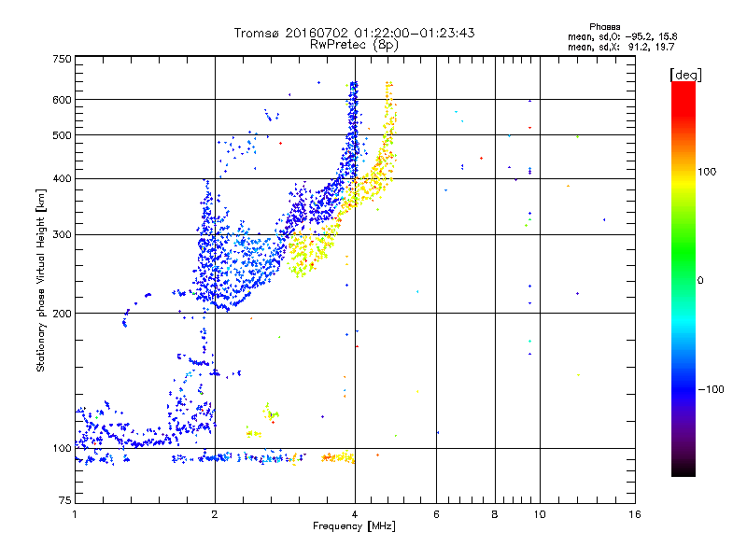Click the x-axis tick label "16"
This screenshot has height=560, width=747.
pyautogui.click(x=635, y=514)
